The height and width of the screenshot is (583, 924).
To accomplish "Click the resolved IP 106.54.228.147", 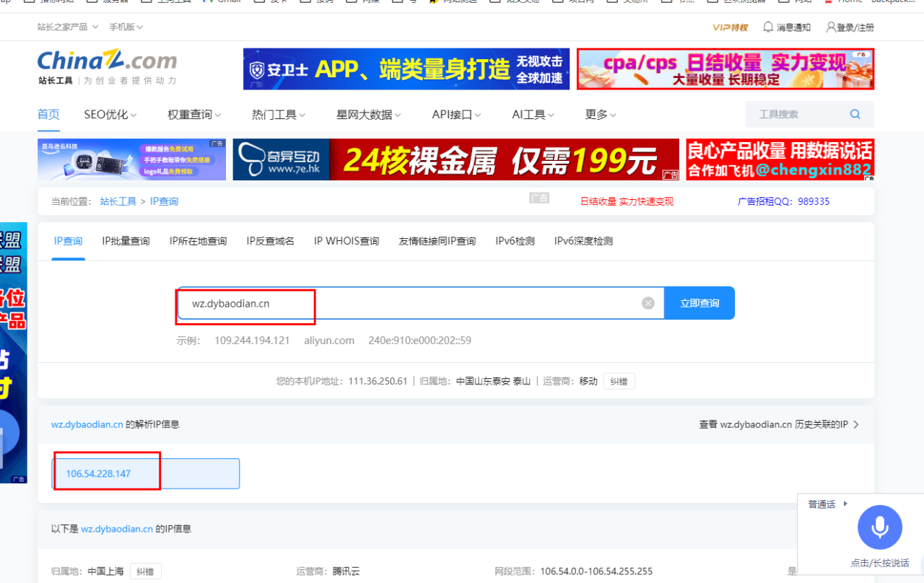I will pyautogui.click(x=98, y=473).
